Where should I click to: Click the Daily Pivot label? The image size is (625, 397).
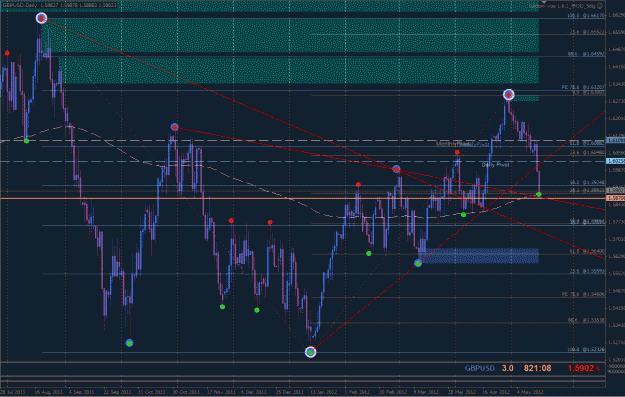495,165
